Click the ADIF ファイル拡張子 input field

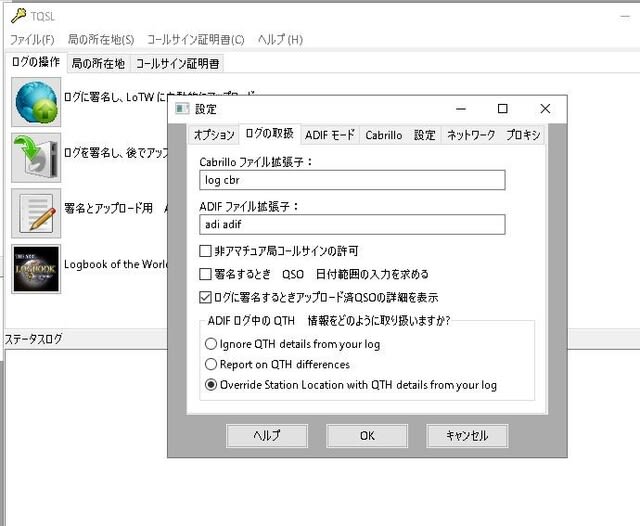tap(352, 225)
